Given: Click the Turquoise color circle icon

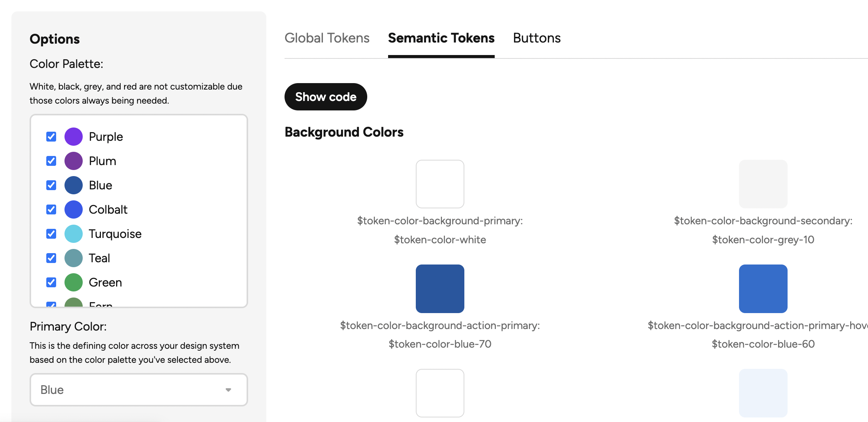Looking at the screenshot, I should (74, 234).
